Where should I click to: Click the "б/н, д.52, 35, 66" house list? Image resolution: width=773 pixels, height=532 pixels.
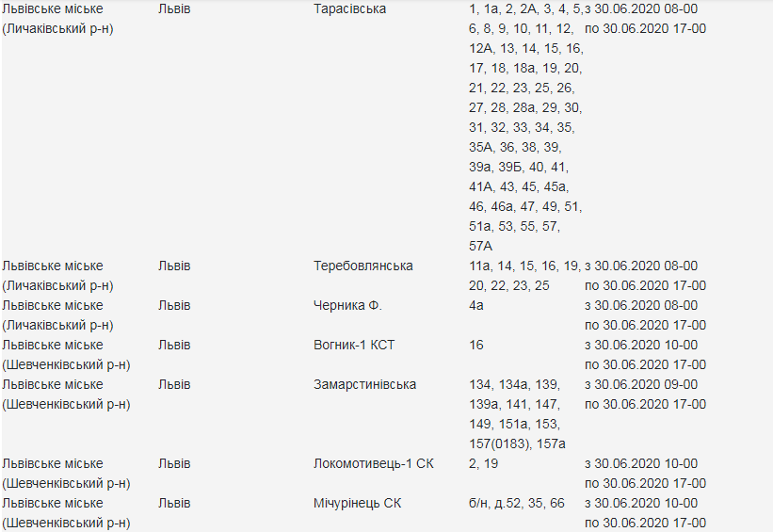516,503
